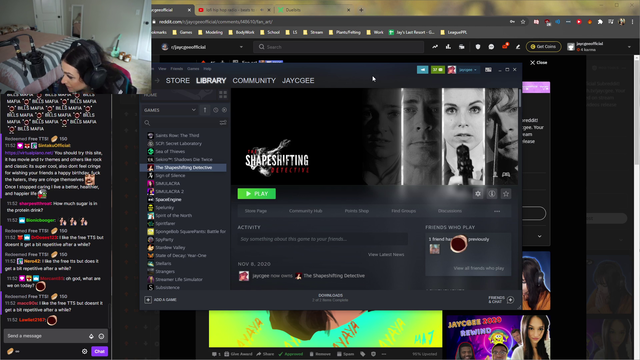Click Steam announcements megaphone icon
The image size is (640, 360).
point(422,70)
